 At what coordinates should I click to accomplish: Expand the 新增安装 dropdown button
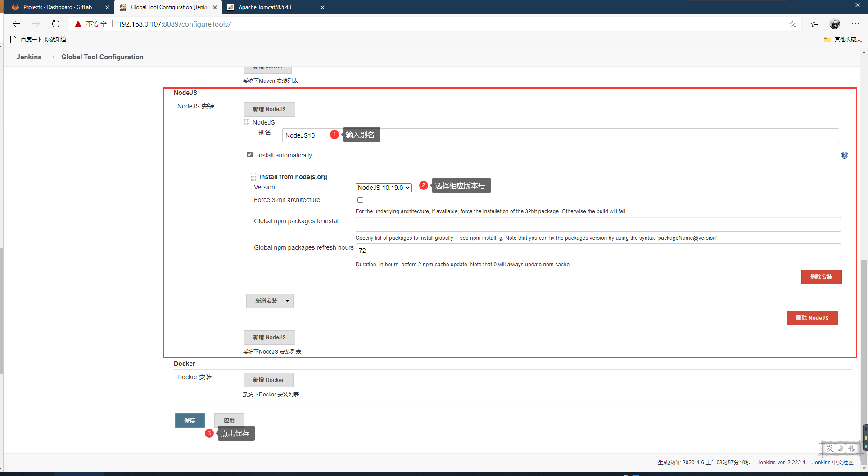point(287,301)
